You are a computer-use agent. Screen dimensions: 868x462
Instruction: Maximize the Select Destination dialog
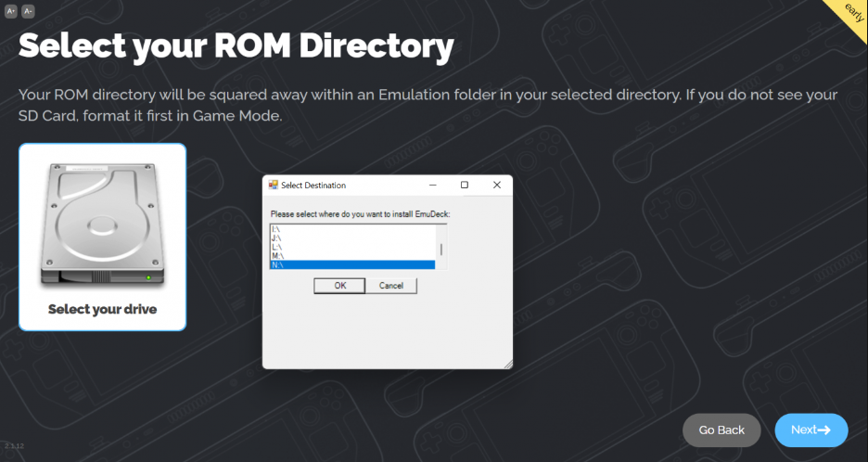pyautogui.click(x=465, y=185)
